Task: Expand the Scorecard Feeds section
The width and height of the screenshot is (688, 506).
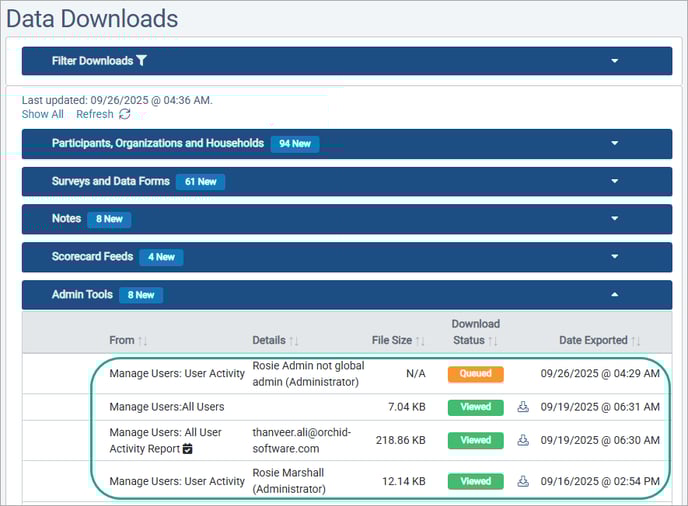Action: tap(614, 257)
